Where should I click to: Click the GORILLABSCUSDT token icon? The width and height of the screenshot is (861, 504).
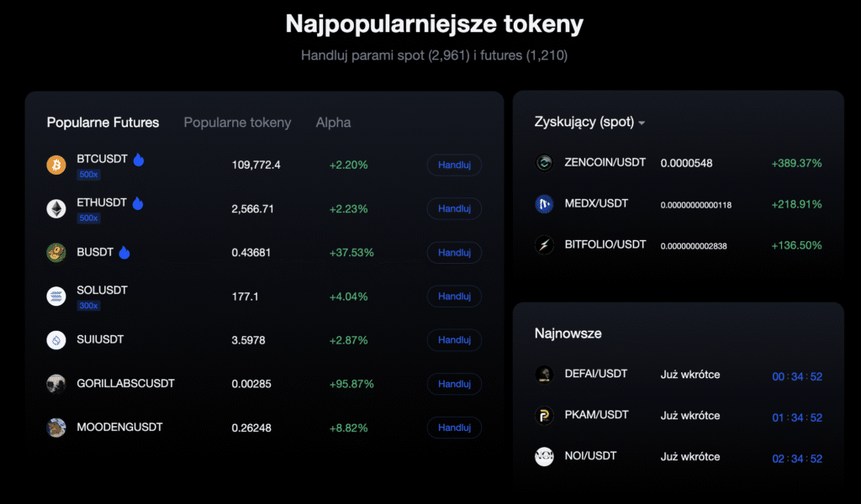click(56, 384)
